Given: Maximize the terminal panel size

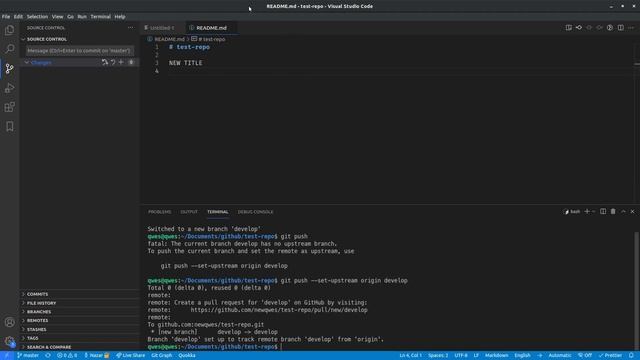Looking at the screenshot, I should (x=623, y=211).
